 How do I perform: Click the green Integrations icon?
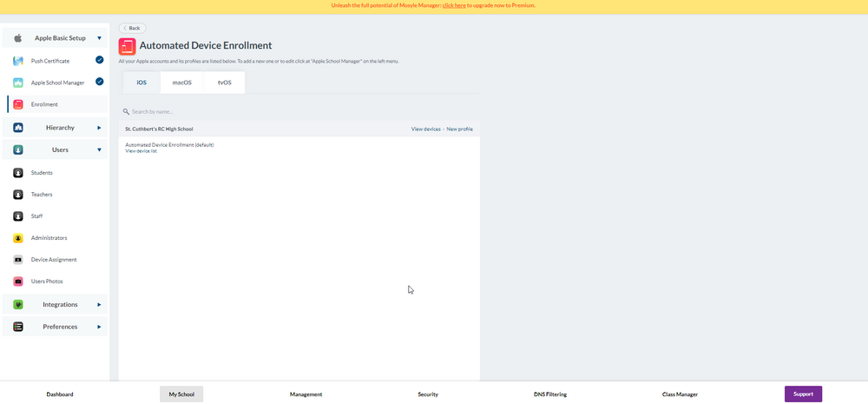17,305
